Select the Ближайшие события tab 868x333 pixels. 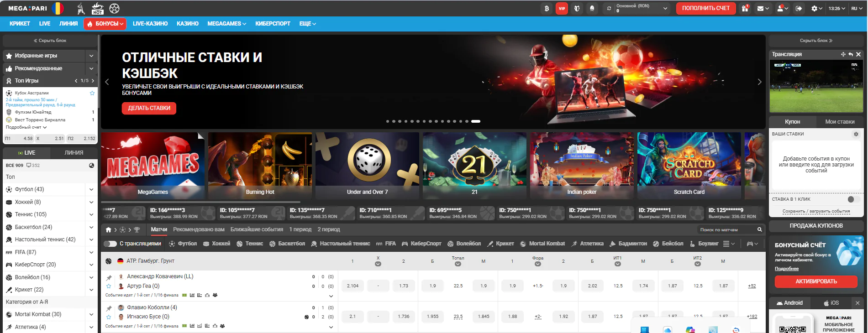click(257, 229)
